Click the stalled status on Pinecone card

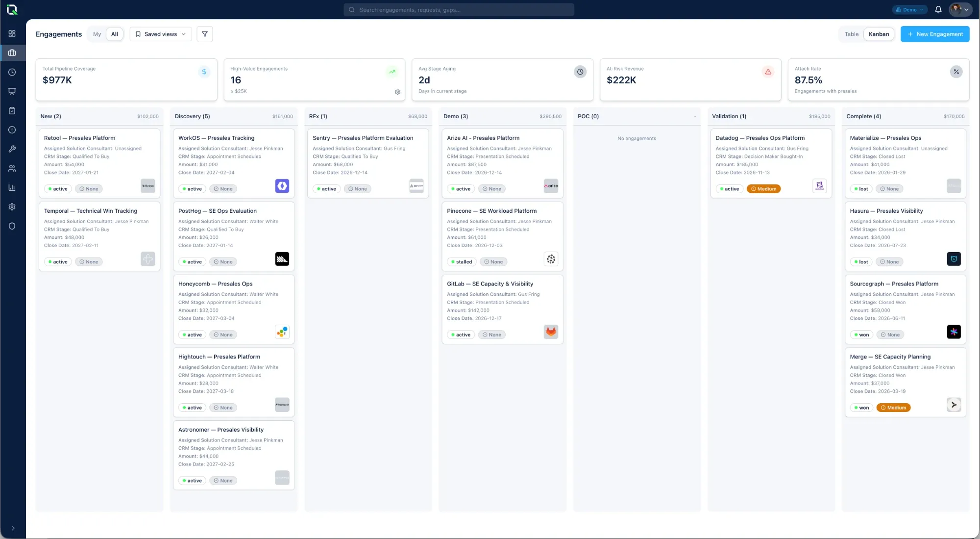tap(462, 262)
